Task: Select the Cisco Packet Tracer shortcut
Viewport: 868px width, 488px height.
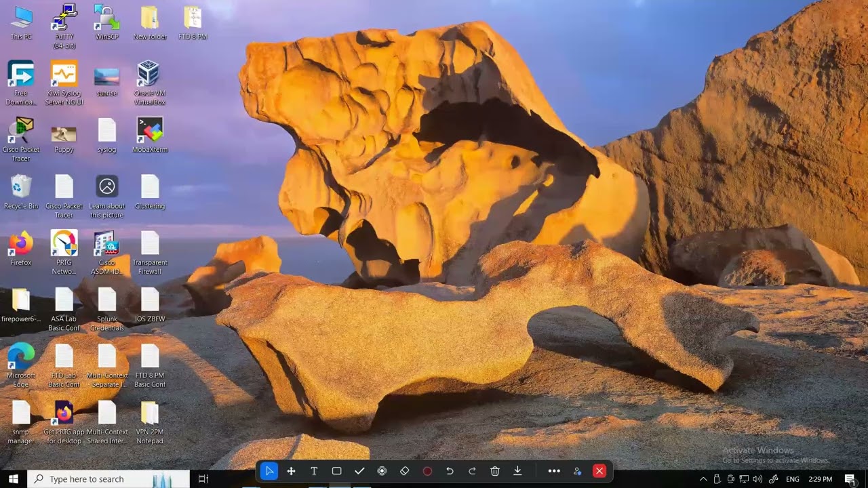Action: (21, 140)
